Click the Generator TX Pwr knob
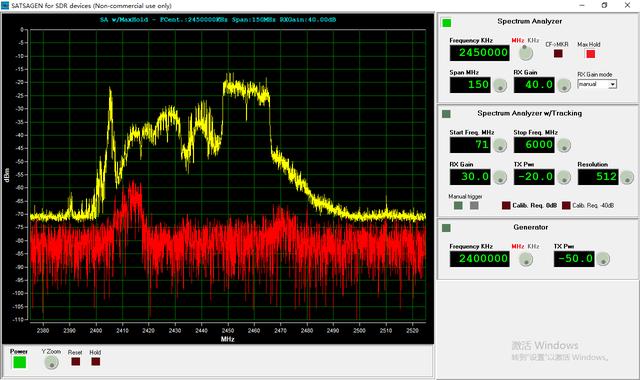The image size is (640, 380). click(x=603, y=259)
